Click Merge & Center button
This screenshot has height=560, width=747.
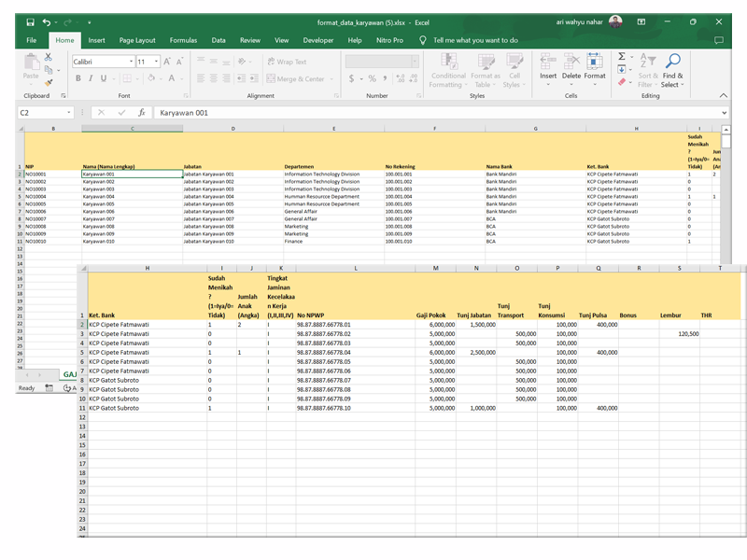[x=295, y=79]
